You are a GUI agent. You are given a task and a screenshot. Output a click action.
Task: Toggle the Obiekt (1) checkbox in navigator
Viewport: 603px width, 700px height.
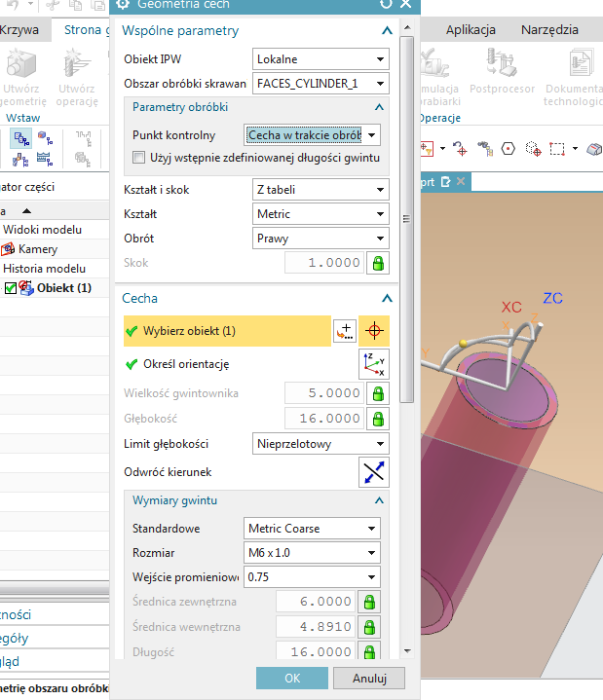[x=11, y=288]
